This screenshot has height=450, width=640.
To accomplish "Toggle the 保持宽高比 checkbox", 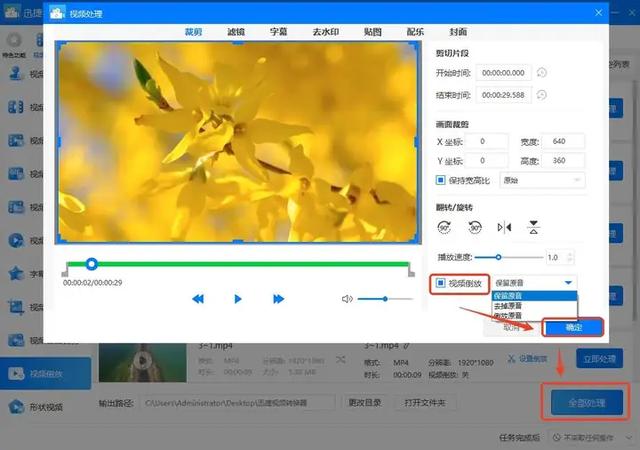I will point(440,180).
